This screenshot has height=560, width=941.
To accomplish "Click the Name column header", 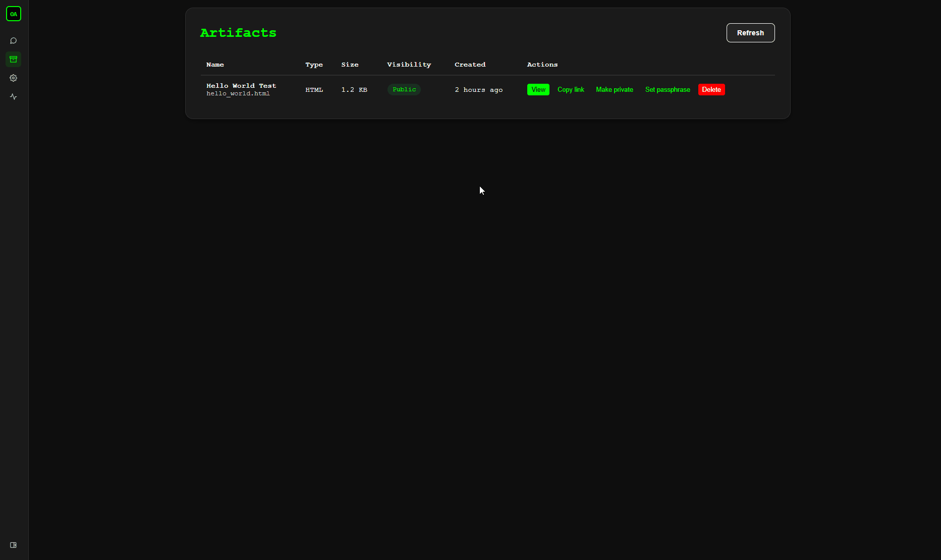I will point(215,65).
